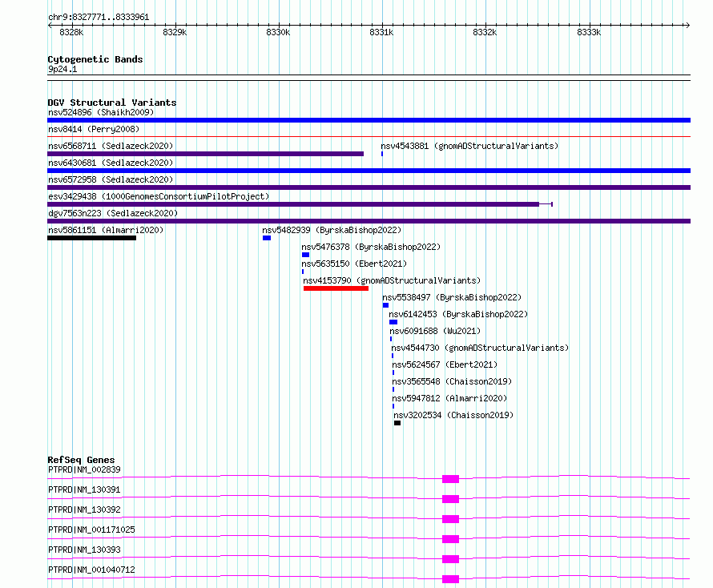Open nsv5482939 (ByrskaBishop2022) label
713x588 pixels.
[x=332, y=230]
